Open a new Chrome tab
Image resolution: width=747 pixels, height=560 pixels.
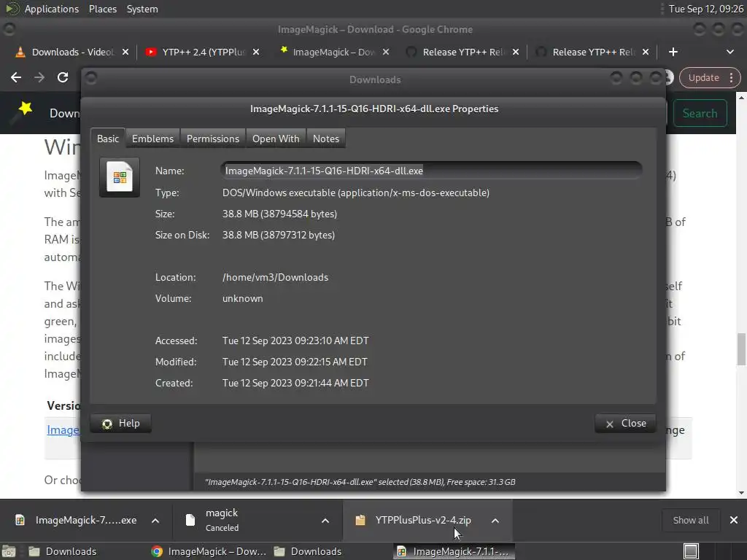(673, 52)
